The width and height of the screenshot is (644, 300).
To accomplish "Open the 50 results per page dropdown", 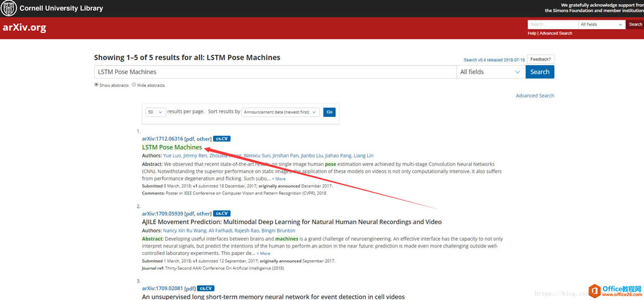I will (x=156, y=112).
